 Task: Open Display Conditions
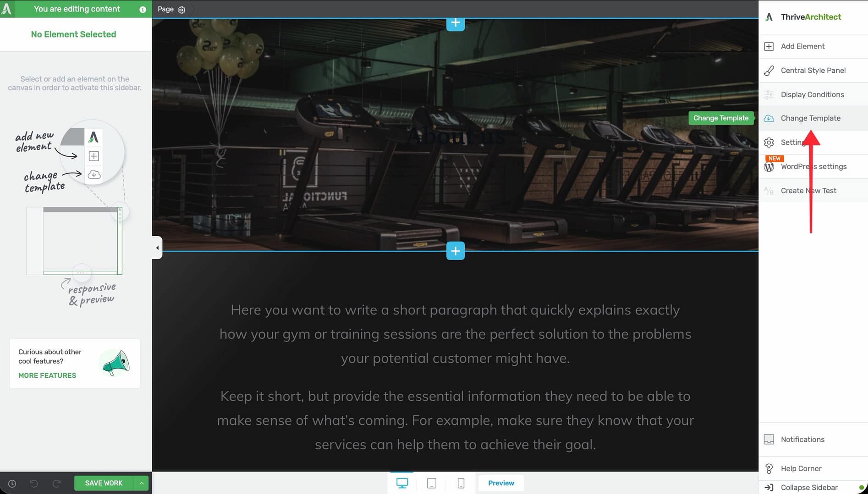tap(812, 95)
